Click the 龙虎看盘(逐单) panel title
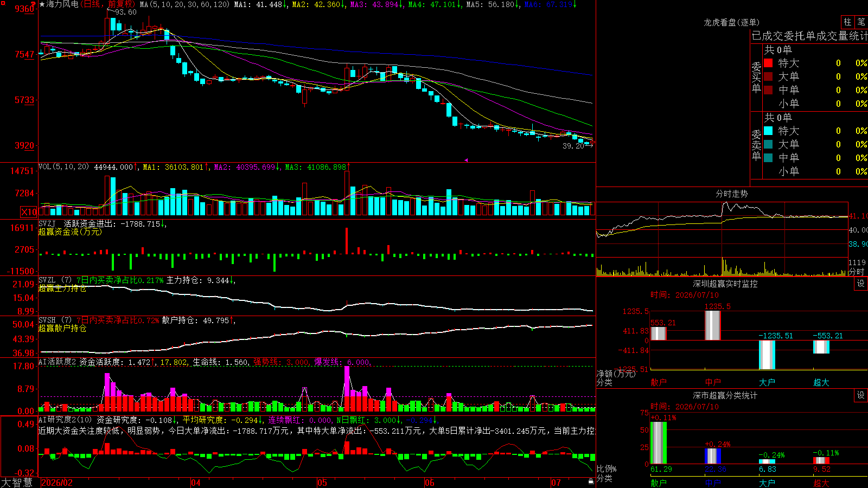868x488 pixels. (732, 22)
